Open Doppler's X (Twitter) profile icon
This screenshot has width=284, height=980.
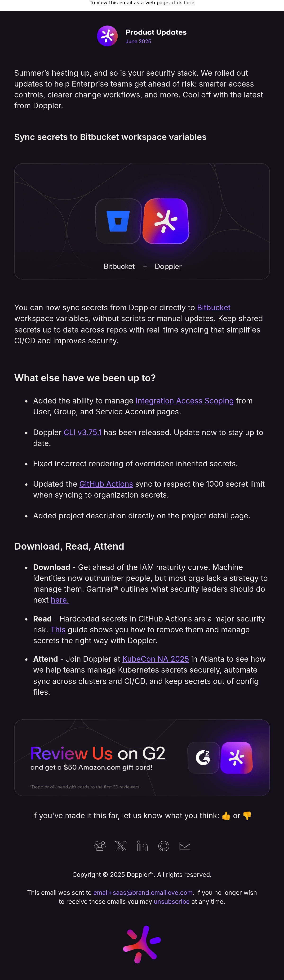click(121, 846)
